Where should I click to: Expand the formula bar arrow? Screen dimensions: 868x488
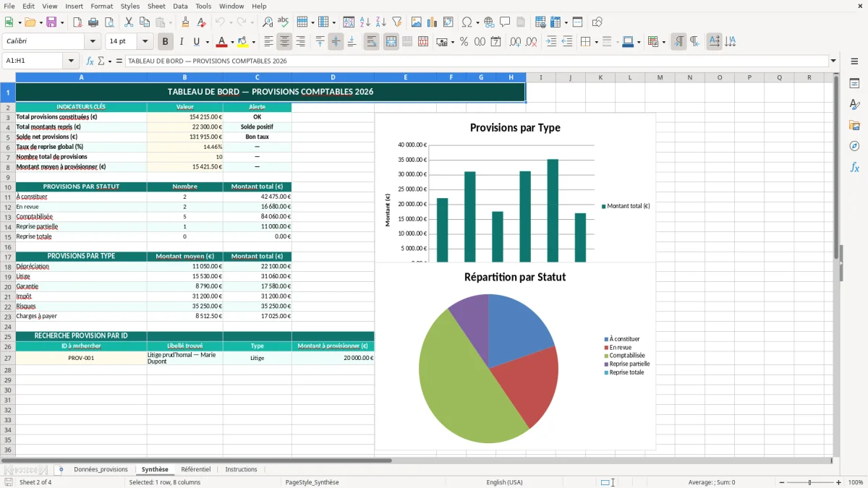coord(833,61)
